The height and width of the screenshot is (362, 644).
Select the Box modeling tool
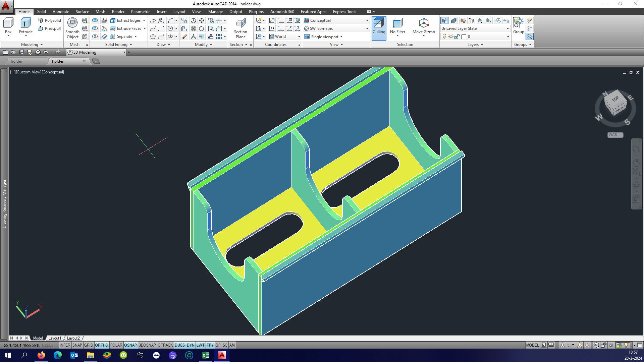coord(8,26)
